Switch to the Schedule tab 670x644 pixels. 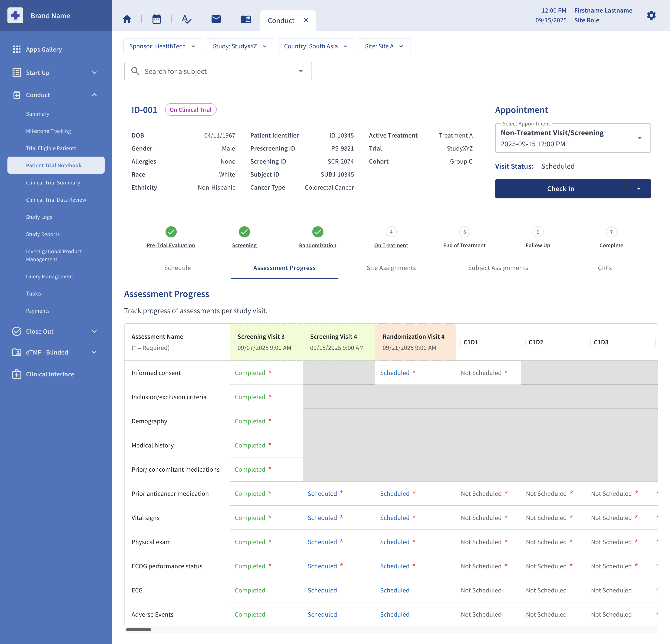click(x=177, y=268)
